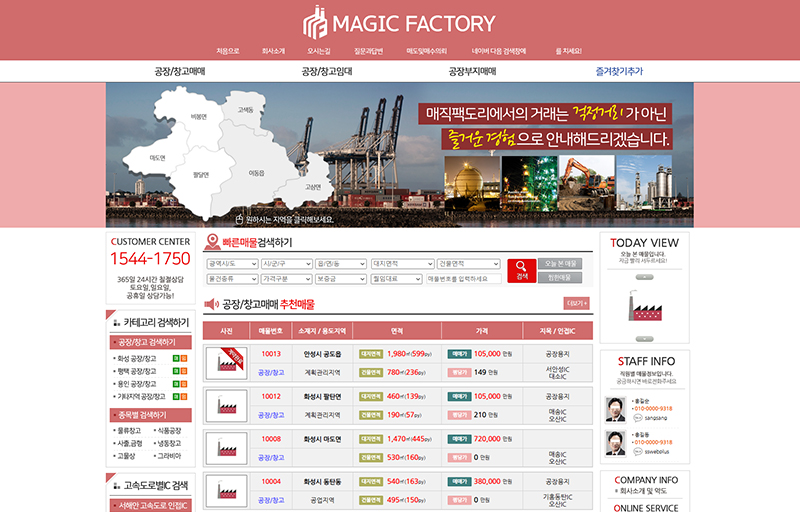Open listing number 10012 link

[x=271, y=396]
